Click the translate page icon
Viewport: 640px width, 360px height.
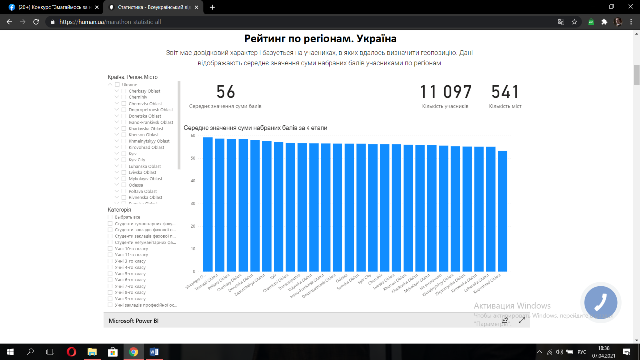pyautogui.click(x=561, y=22)
